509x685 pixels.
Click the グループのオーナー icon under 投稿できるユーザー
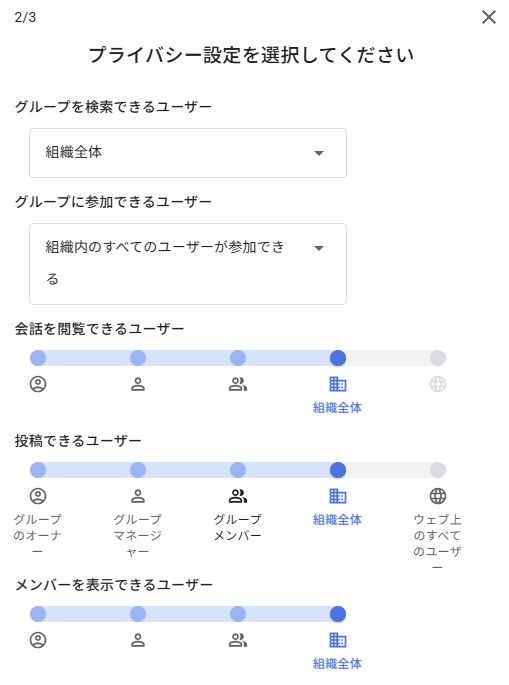point(38,496)
